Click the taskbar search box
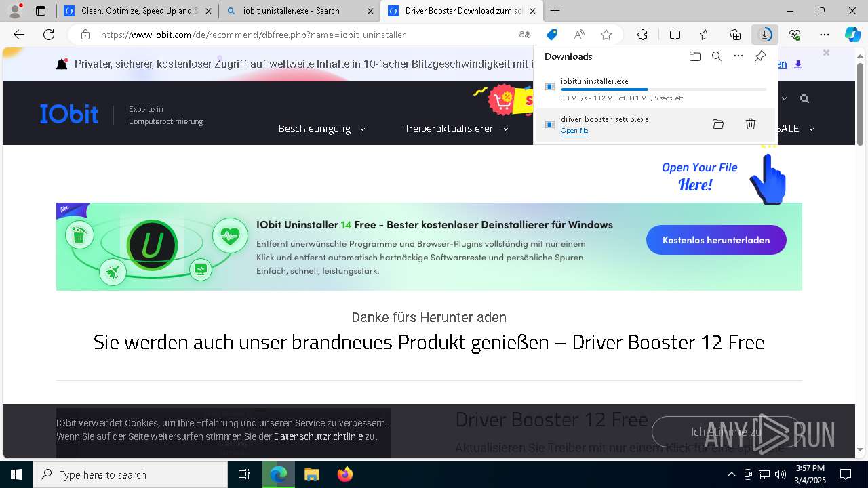 pos(130,474)
